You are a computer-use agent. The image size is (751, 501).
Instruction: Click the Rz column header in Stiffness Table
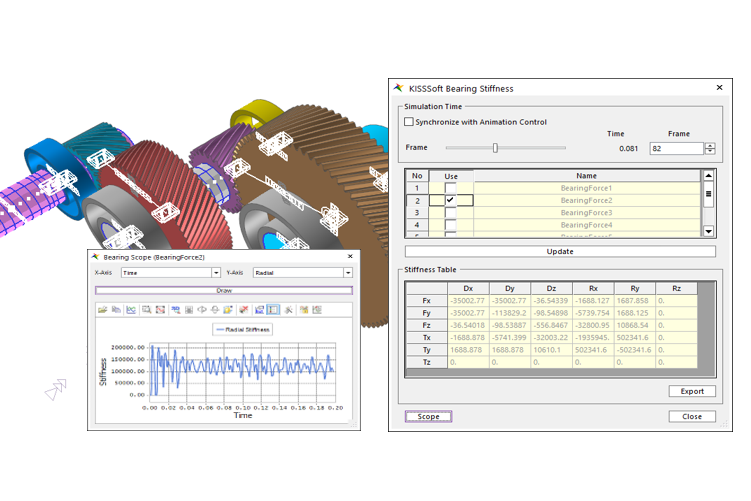tap(676, 288)
